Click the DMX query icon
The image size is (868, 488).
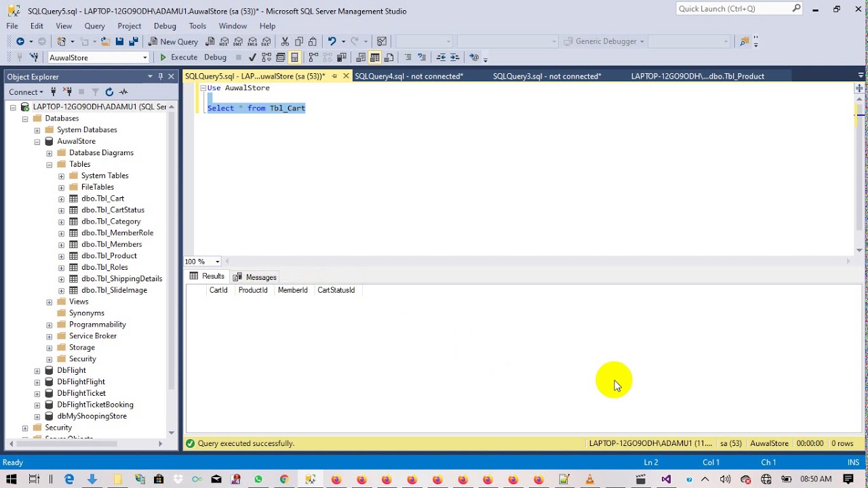(238, 41)
